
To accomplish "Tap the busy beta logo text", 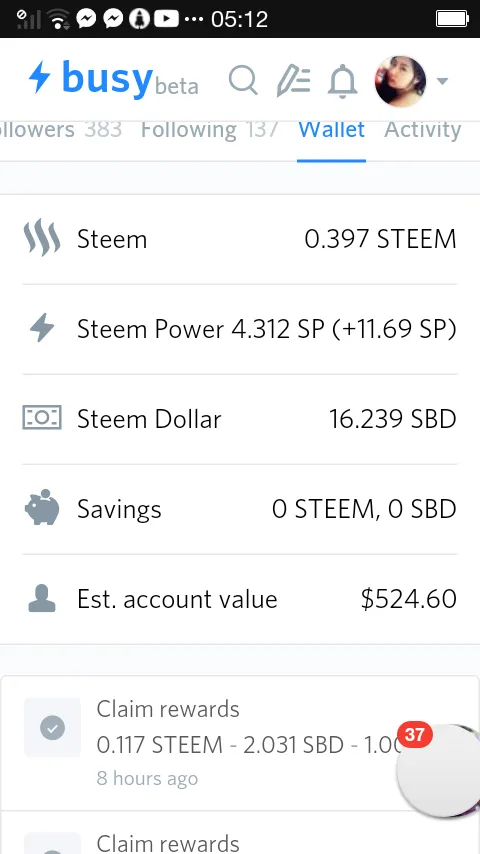I will click(130, 80).
